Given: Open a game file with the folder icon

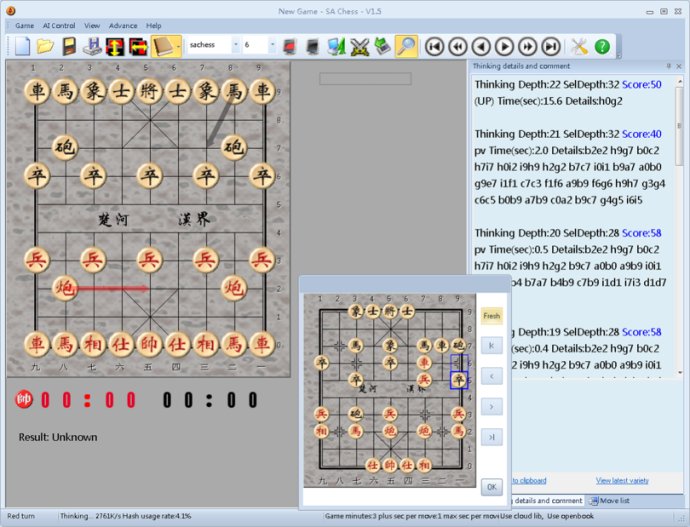Looking at the screenshot, I should pyautogui.click(x=45, y=46).
